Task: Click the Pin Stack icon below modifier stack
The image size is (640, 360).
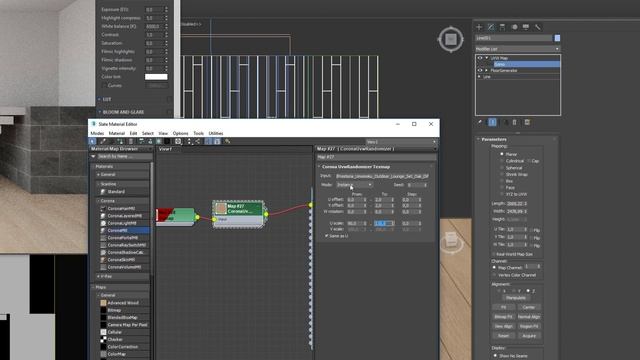Action: [x=480, y=122]
